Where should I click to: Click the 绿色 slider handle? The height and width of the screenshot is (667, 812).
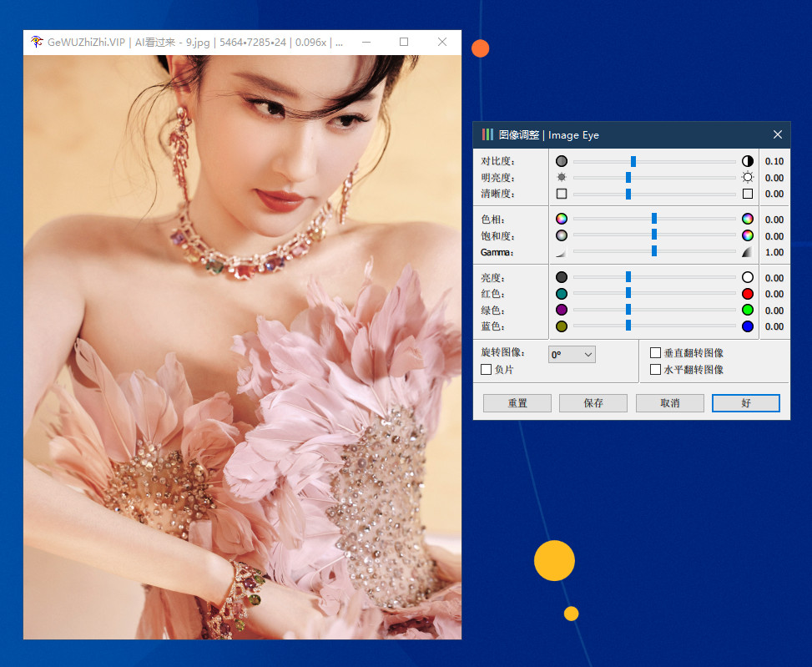pos(628,310)
